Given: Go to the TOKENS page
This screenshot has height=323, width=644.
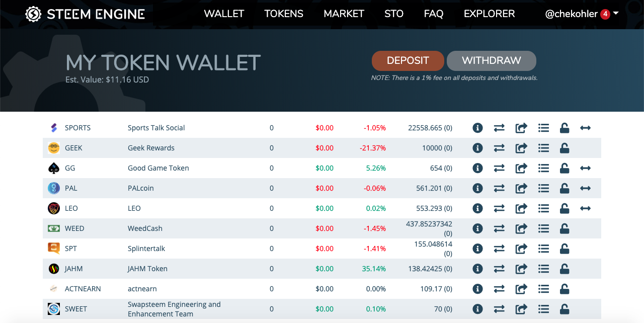Looking at the screenshot, I should tap(284, 14).
